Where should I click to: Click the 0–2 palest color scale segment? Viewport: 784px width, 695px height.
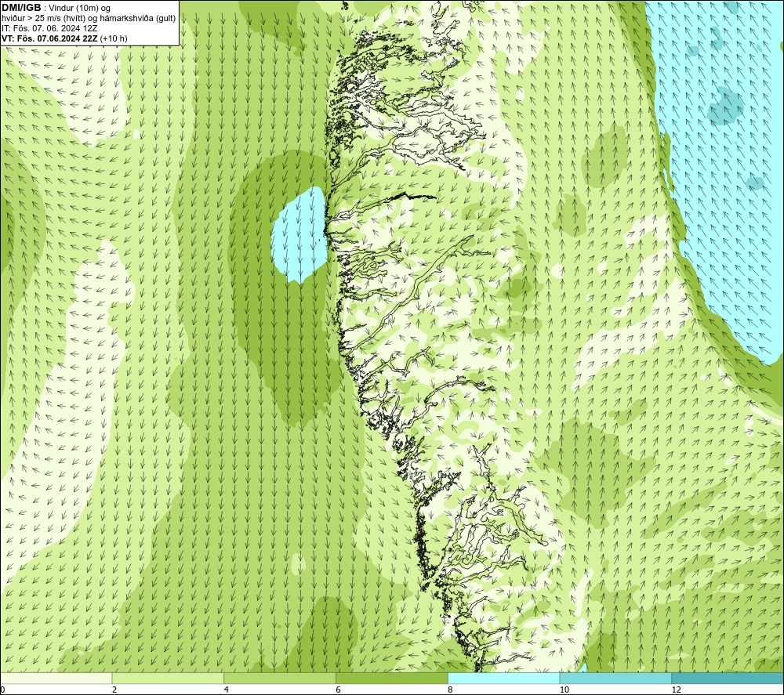(x=56, y=678)
